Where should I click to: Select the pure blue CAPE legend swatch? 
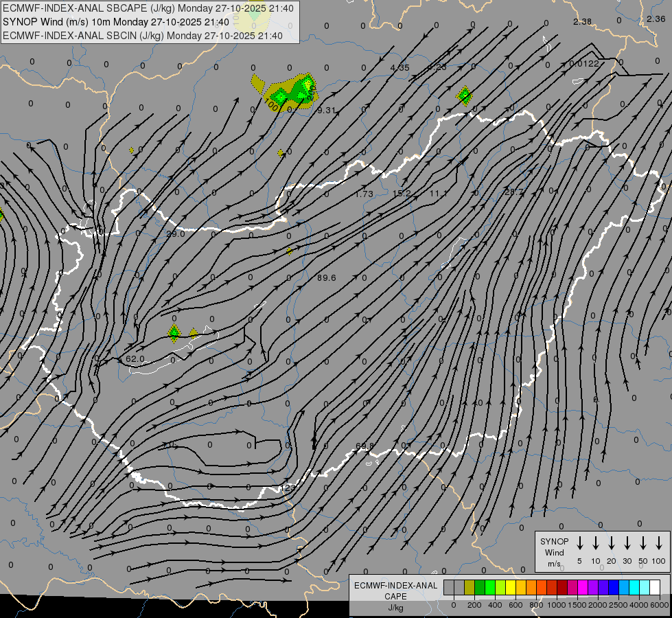pyautogui.click(x=613, y=588)
